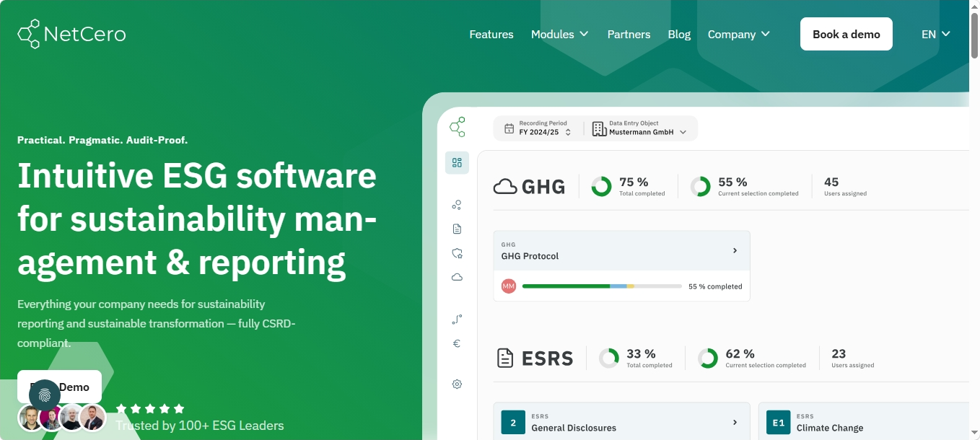Click the 75 % total completed donut
The image size is (980, 440).
tap(601, 187)
